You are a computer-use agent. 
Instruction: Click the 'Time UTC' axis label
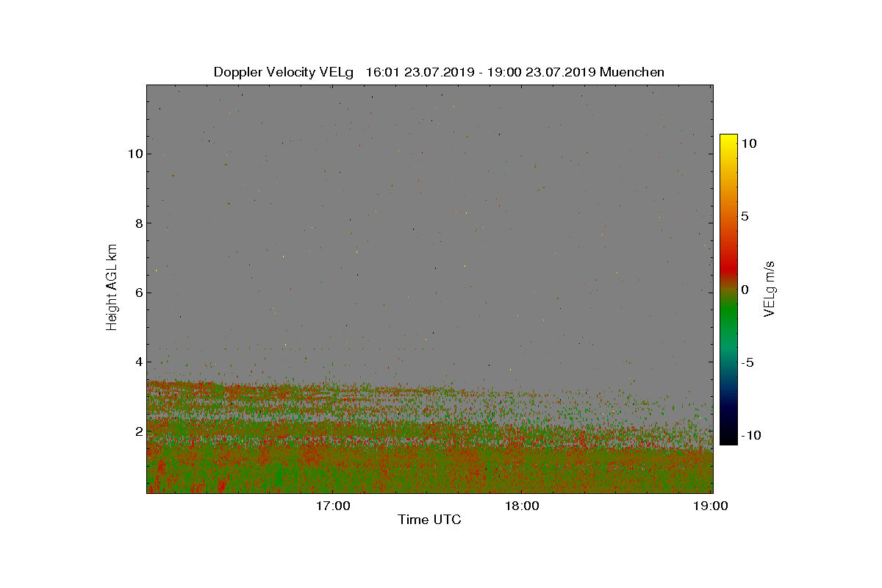(429, 520)
